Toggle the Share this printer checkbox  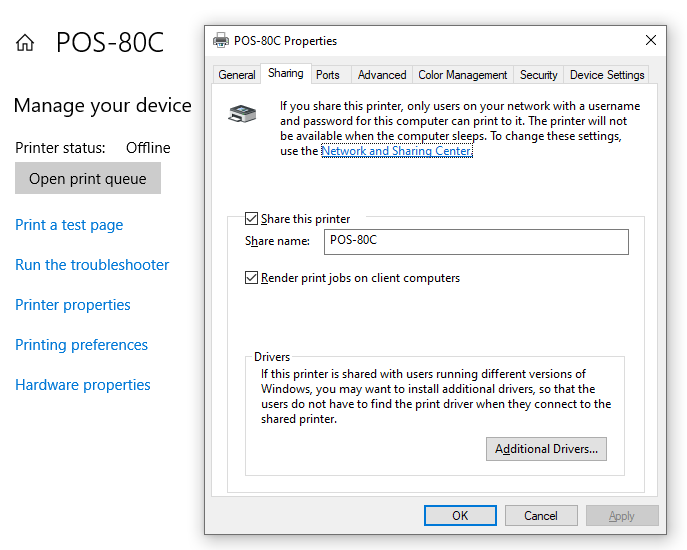tap(252, 219)
